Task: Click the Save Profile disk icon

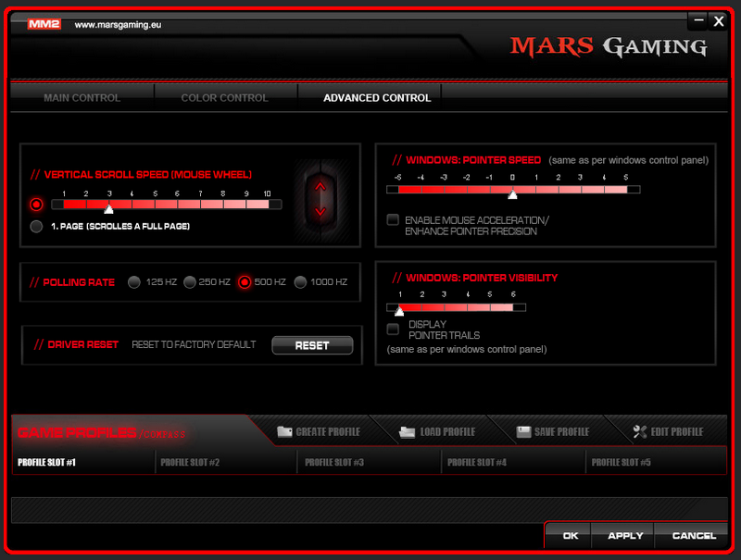Action: (x=523, y=431)
